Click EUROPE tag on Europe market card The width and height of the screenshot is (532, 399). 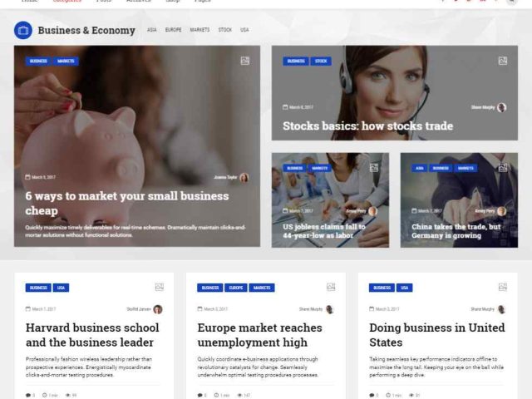(236, 288)
